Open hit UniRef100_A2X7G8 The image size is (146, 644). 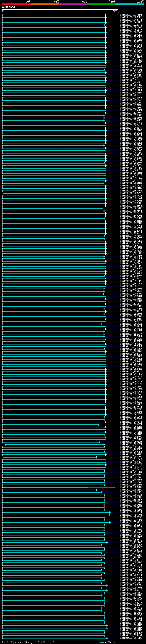pyautogui.click(x=131, y=543)
